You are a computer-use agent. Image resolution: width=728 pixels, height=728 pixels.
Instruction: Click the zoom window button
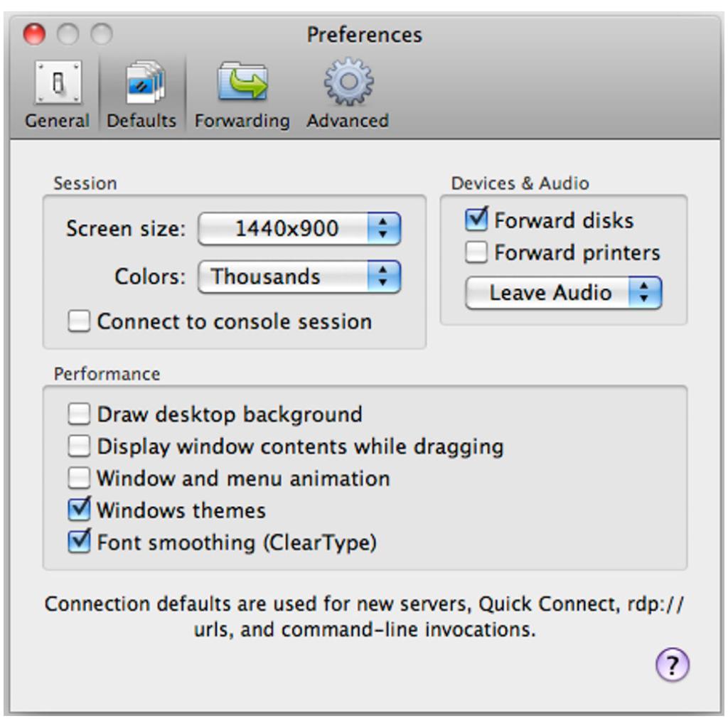[x=102, y=33]
